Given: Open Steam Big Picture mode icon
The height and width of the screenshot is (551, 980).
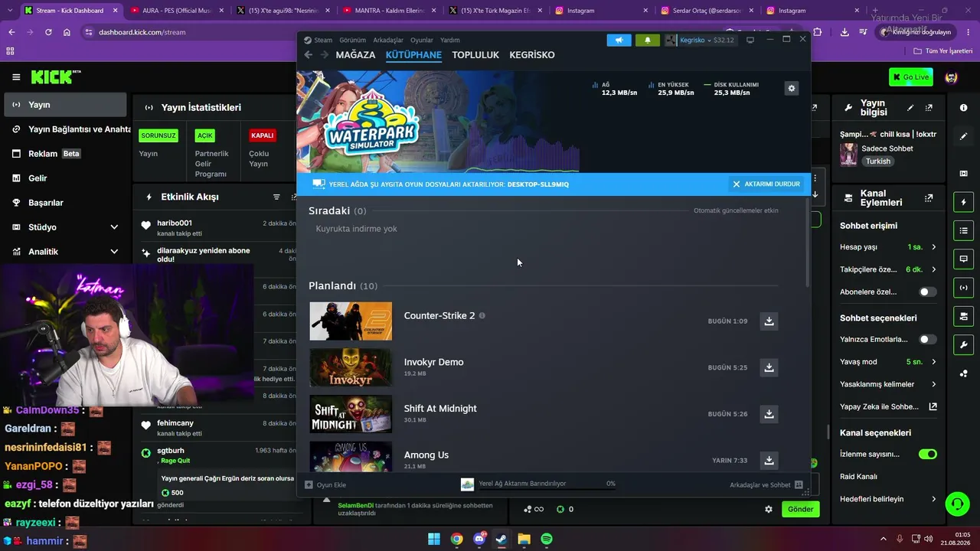Looking at the screenshot, I should click(750, 40).
